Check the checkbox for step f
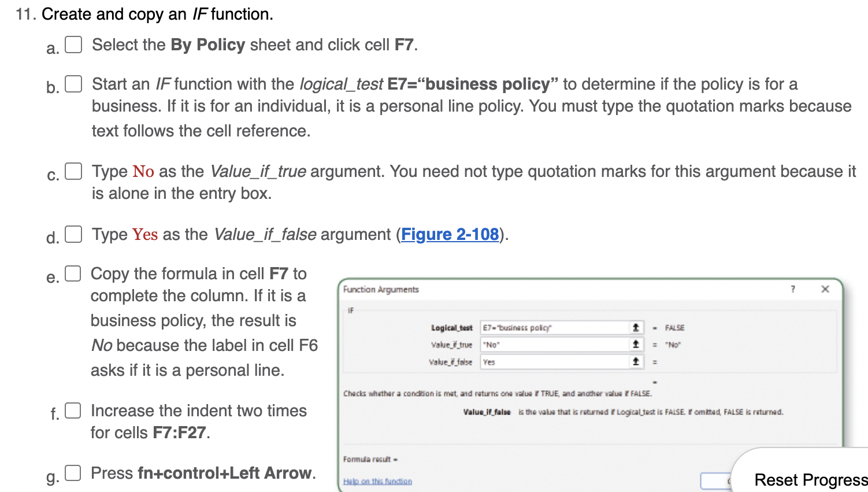868x492 pixels. (x=72, y=410)
